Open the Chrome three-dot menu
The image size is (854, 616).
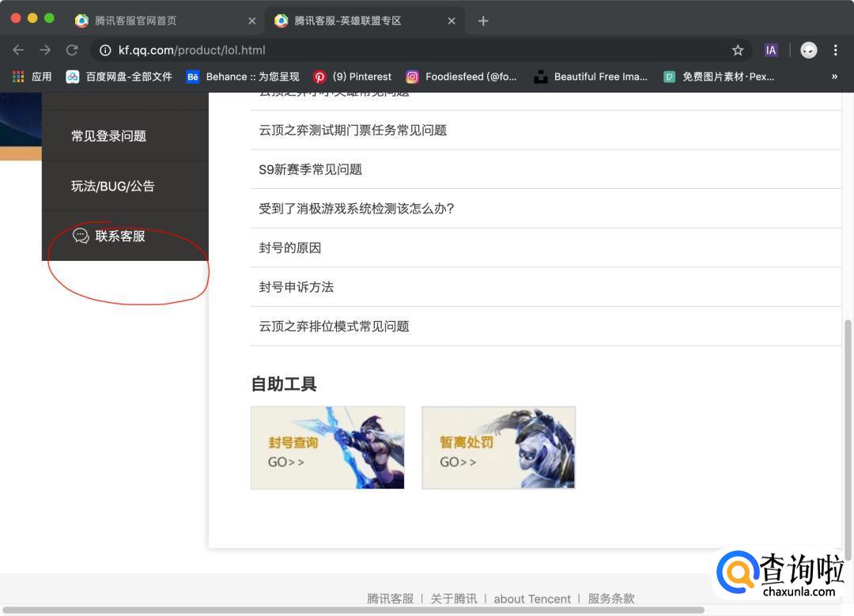tap(836, 50)
